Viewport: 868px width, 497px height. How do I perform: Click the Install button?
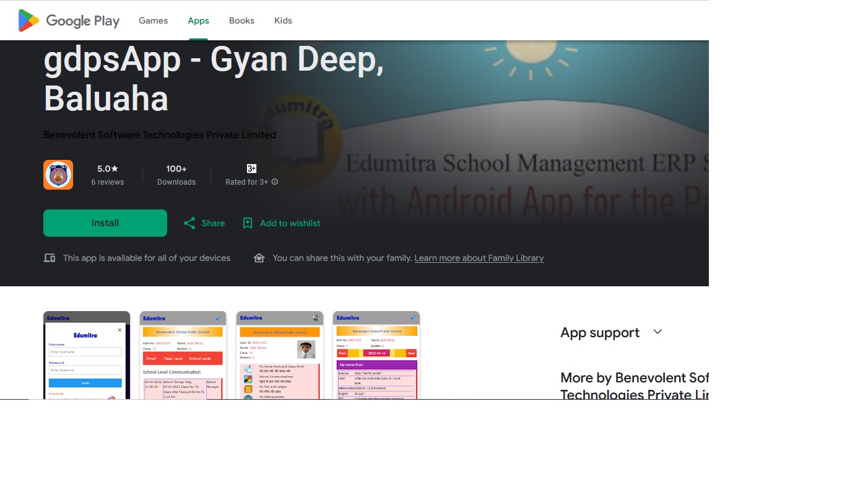pyautogui.click(x=105, y=222)
